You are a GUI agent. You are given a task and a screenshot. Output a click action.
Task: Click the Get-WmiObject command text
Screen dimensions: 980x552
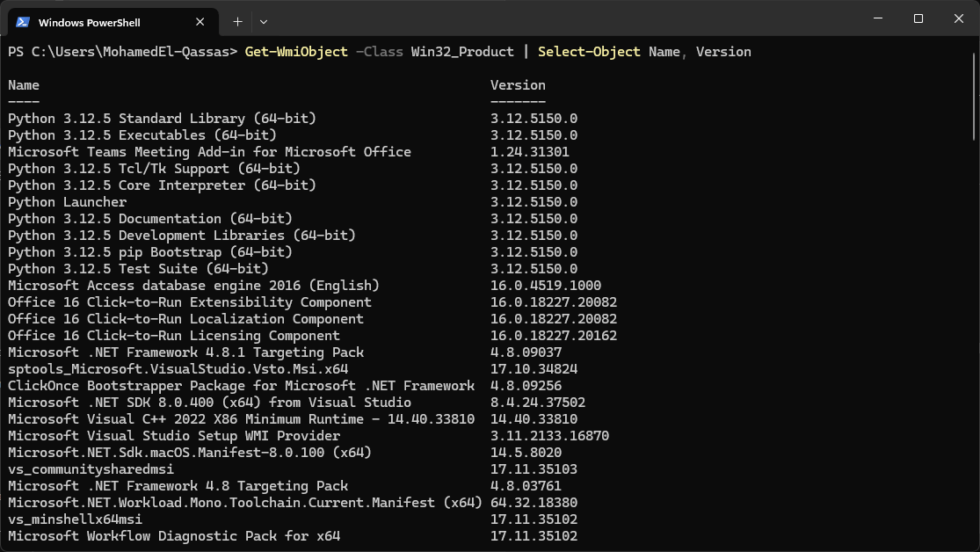click(x=296, y=52)
